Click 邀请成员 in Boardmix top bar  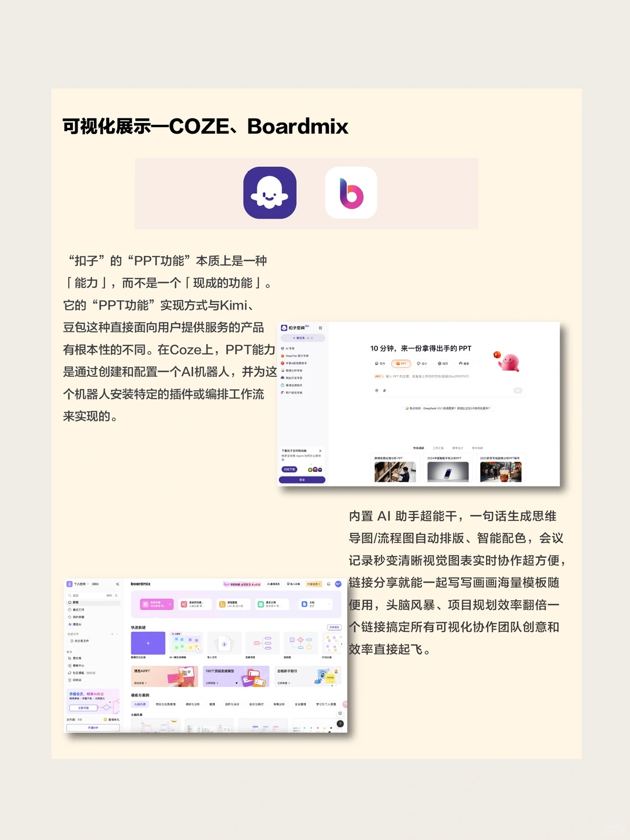(x=273, y=584)
